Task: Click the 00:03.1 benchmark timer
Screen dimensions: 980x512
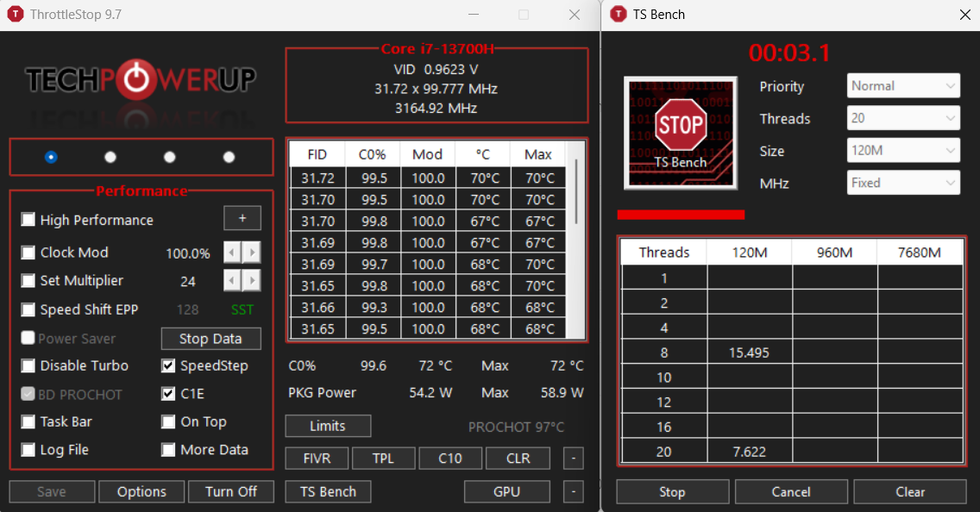Action: [790, 53]
